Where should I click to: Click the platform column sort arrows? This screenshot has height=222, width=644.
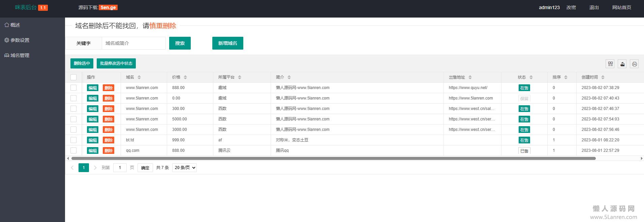pos(239,77)
